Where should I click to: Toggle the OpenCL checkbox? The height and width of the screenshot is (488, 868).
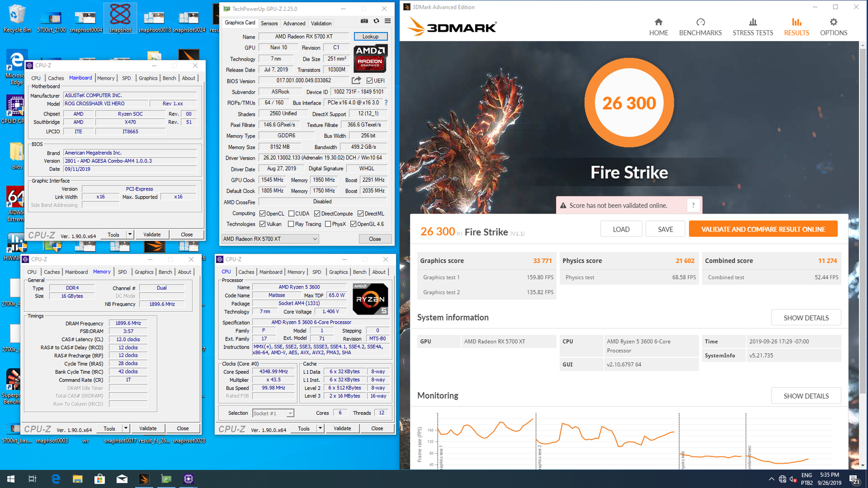point(263,214)
